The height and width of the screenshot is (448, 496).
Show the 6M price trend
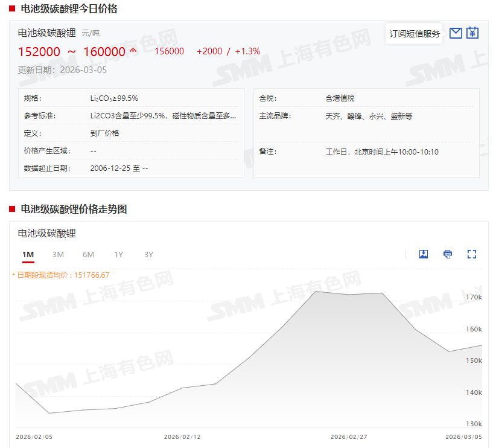click(x=88, y=254)
